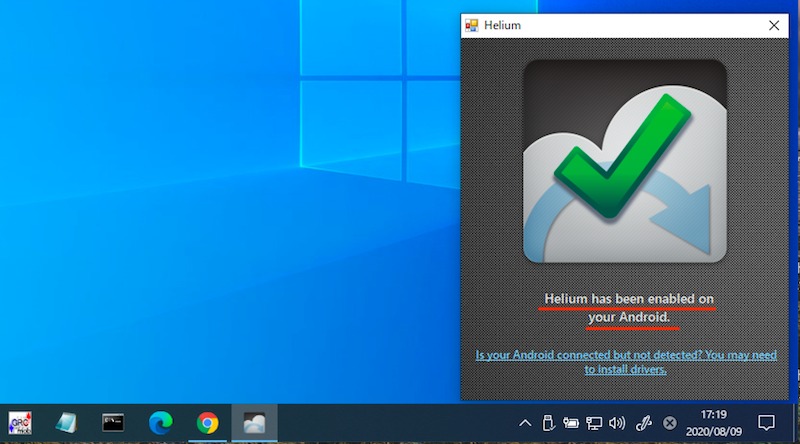
Task: Click the install drivers help link
Action: tap(624, 362)
